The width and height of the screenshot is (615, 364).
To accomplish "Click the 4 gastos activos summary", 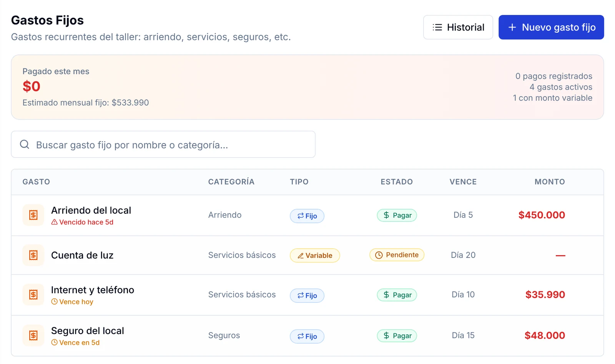I will click(561, 87).
